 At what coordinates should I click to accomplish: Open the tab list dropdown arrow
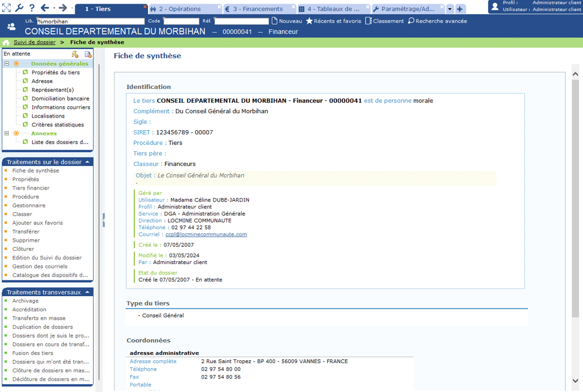click(450, 9)
